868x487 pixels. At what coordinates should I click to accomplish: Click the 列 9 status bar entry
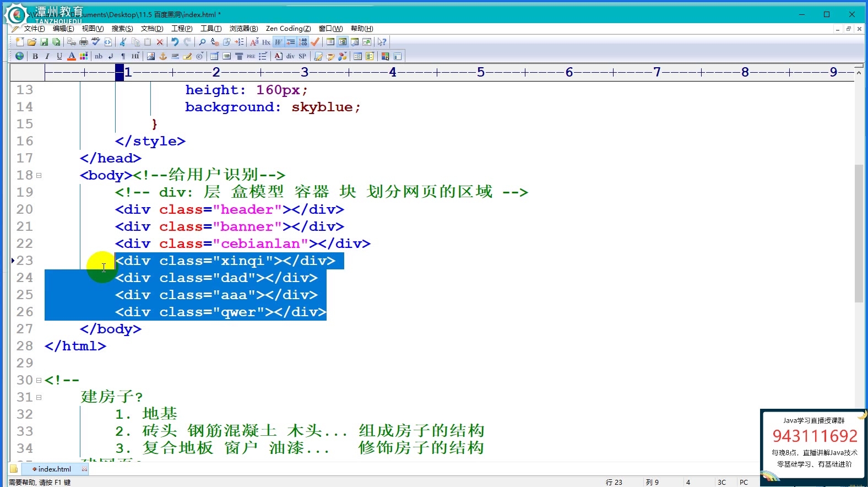click(x=652, y=482)
